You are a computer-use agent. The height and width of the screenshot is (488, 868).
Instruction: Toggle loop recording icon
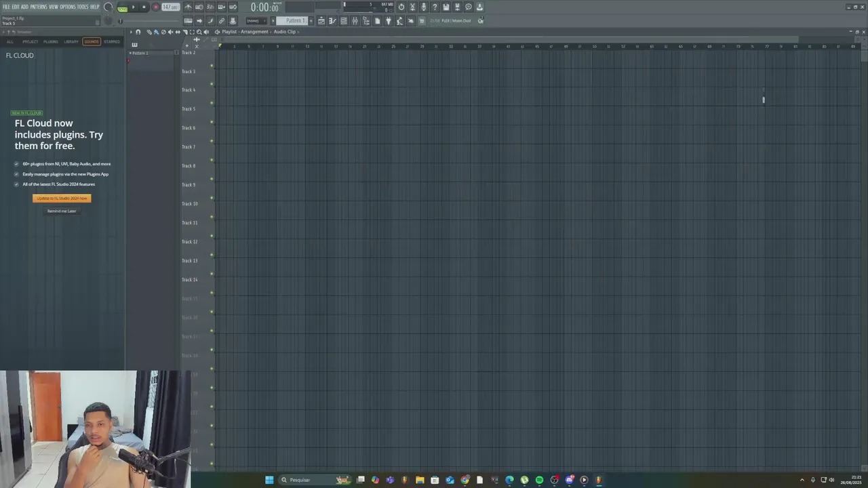click(x=233, y=7)
